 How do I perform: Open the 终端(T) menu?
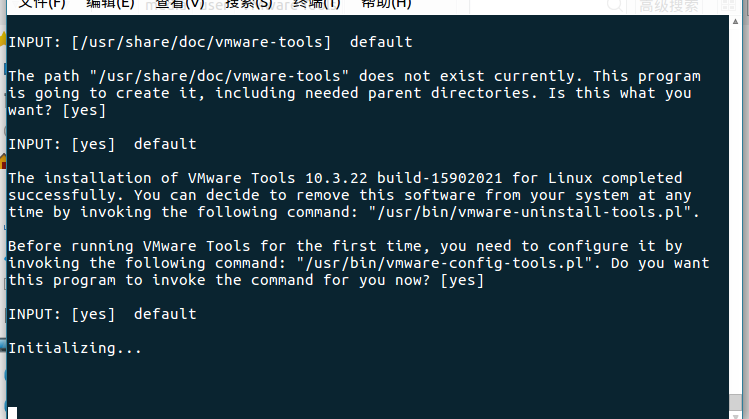(316, 4)
